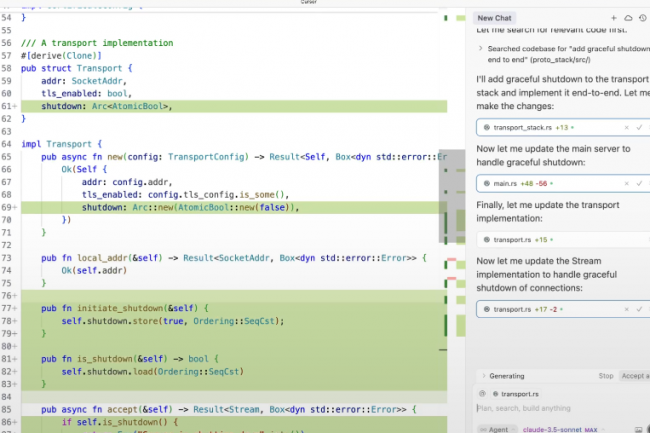Reject changes on transport_stack.rs card

point(626,128)
